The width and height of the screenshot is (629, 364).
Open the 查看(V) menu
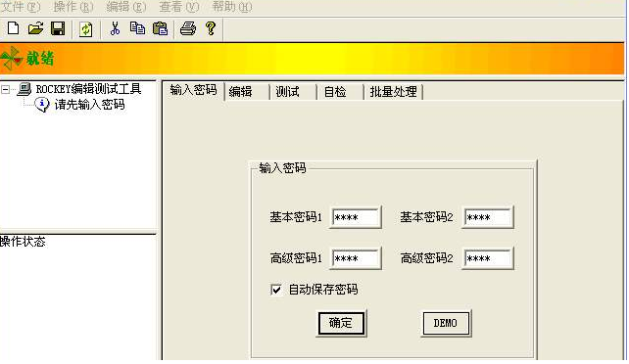179,7
